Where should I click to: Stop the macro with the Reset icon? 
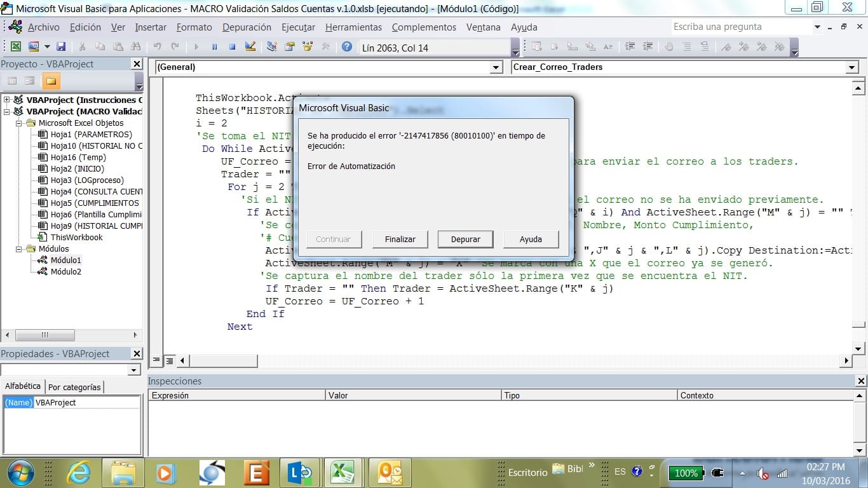point(232,47)
